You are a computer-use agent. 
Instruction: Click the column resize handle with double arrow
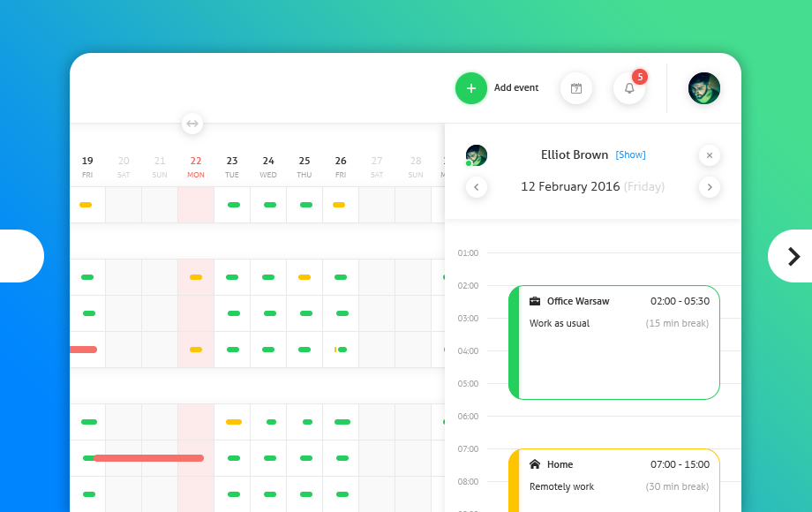tap(192, 124)
